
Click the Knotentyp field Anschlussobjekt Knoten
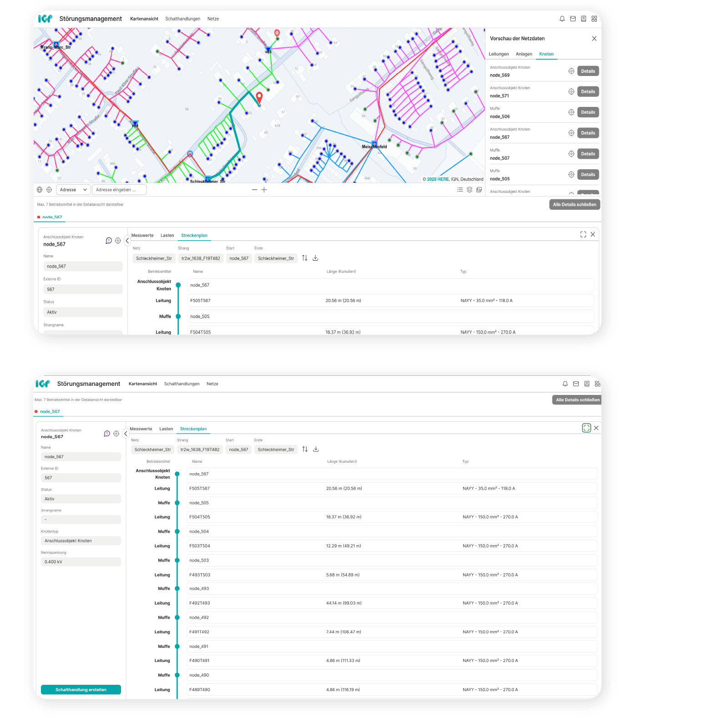click(x=81, y=541)
